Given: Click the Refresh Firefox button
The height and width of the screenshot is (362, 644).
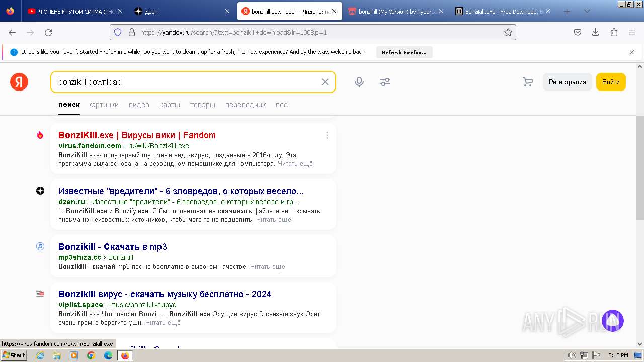Looking at the screenshot, I should pyautogui.click(x=404, y=52).
